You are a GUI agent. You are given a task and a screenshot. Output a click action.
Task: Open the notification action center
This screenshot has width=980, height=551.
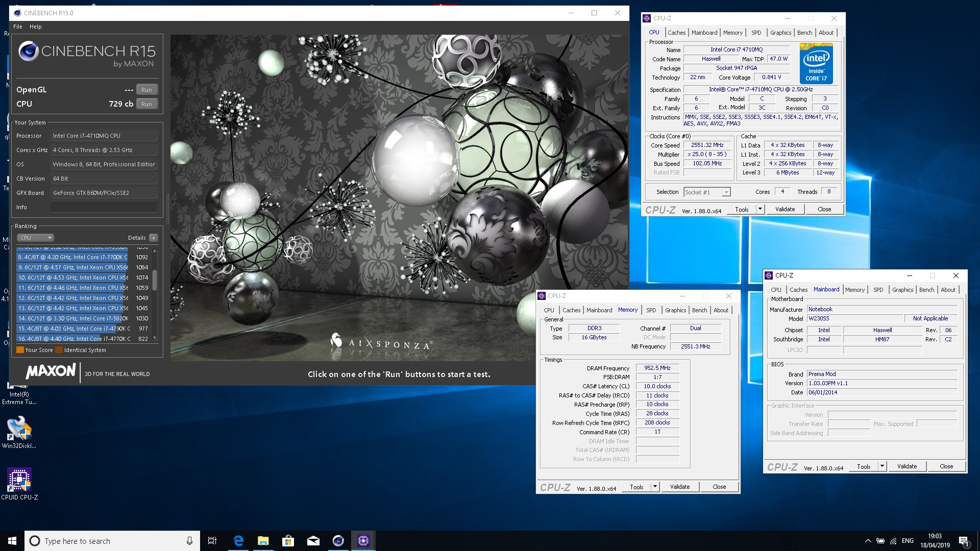tap(964, 541)
